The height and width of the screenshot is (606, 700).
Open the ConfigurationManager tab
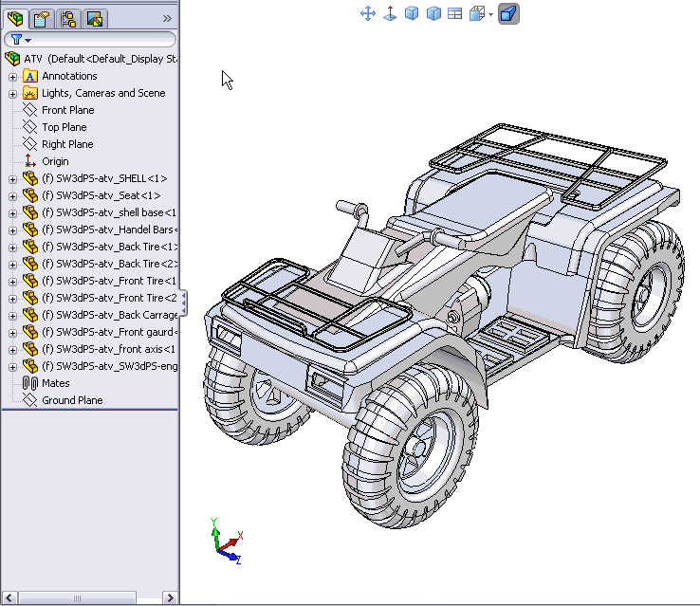68,18
